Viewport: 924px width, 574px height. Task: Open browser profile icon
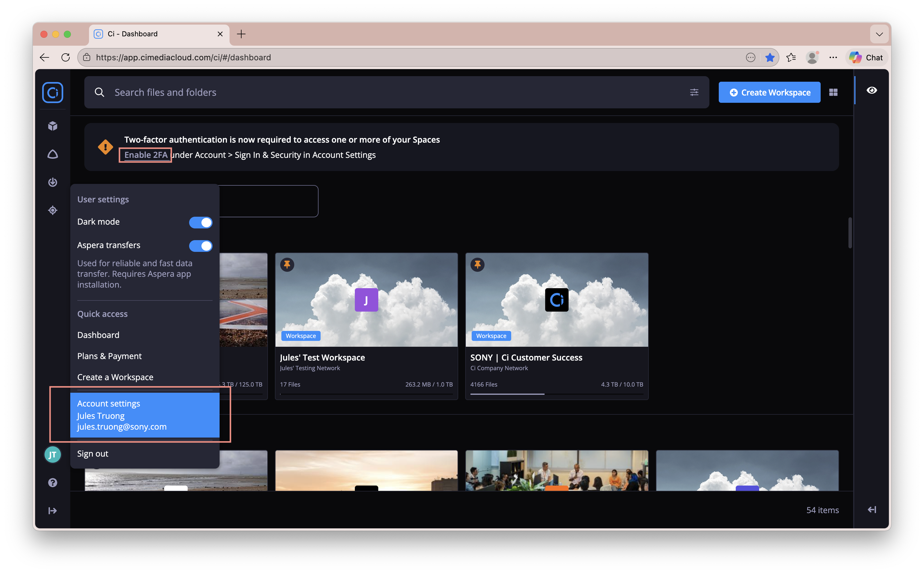click(812, 57)
